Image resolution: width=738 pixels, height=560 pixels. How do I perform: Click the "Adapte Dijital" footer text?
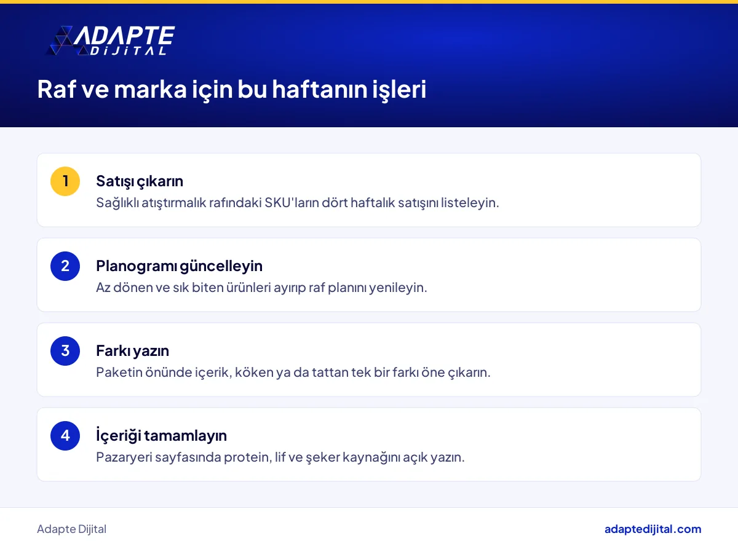tap(71, 529)
